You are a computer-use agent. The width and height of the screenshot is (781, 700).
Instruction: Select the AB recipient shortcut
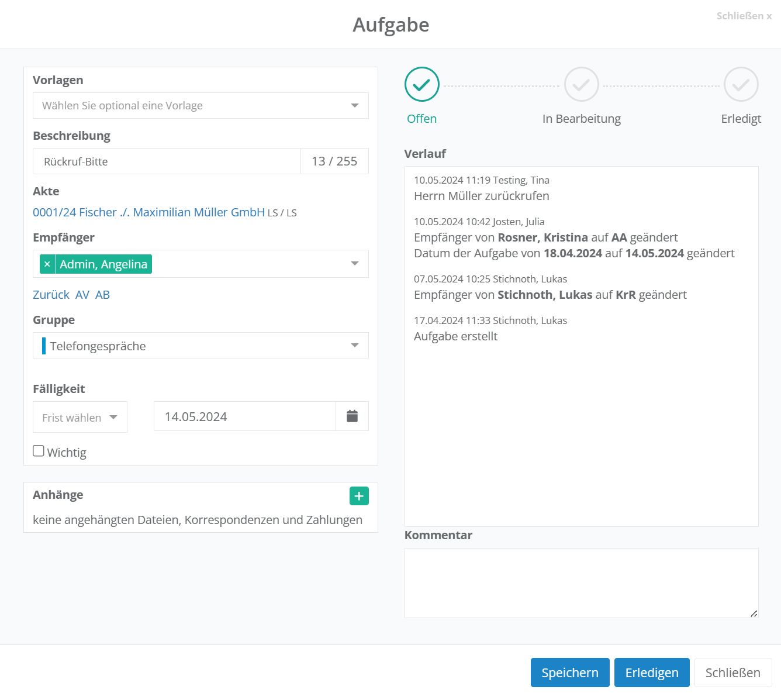point(102,295)
